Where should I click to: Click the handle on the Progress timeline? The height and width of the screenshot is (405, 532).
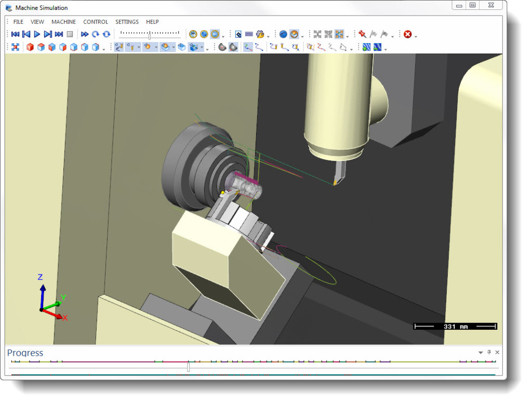coord(188,367)
